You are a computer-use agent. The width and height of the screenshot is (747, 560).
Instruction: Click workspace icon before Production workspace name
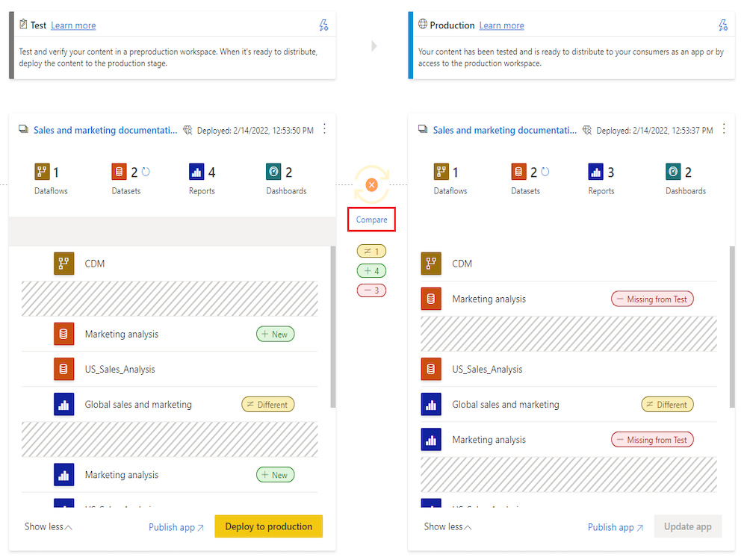(x=423, y=129)
